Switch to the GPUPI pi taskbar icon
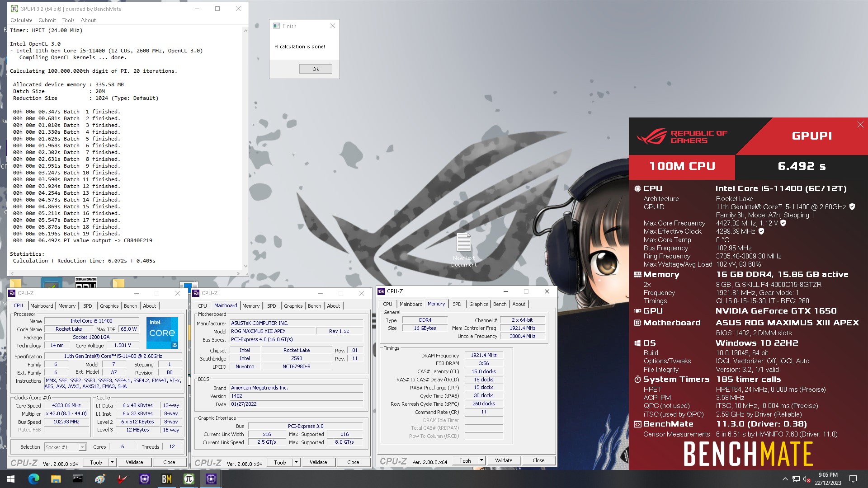This screenshot has width=868, height=488. point(189,479)
